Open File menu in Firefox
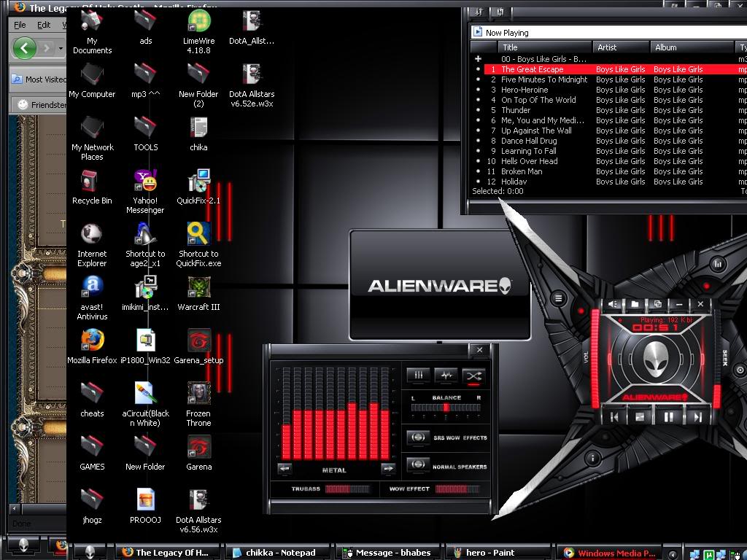The width and height of the screenshot is (747, 560). pyautogui.click(x=20, y=25)
